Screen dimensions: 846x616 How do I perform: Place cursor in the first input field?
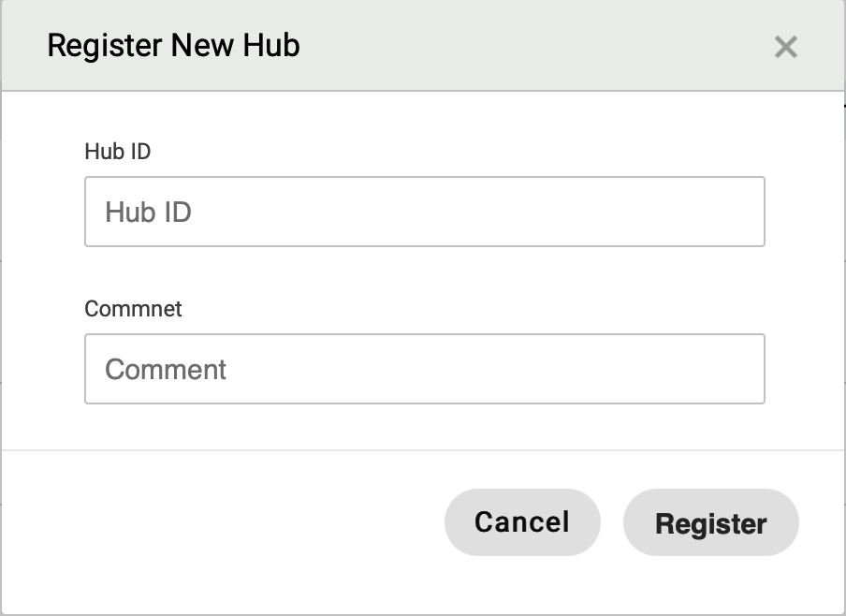[x=424, y=212]
